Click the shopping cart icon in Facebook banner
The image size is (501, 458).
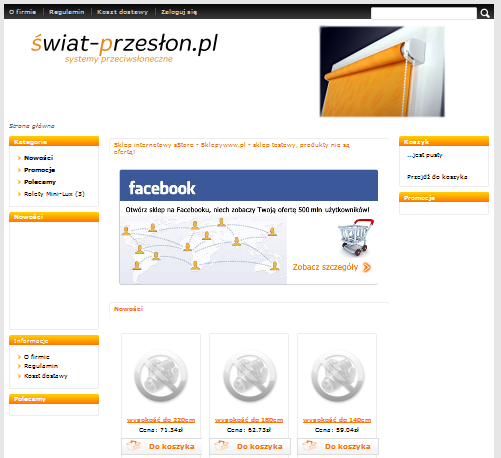pyautogui.click(x=356, y=237)
